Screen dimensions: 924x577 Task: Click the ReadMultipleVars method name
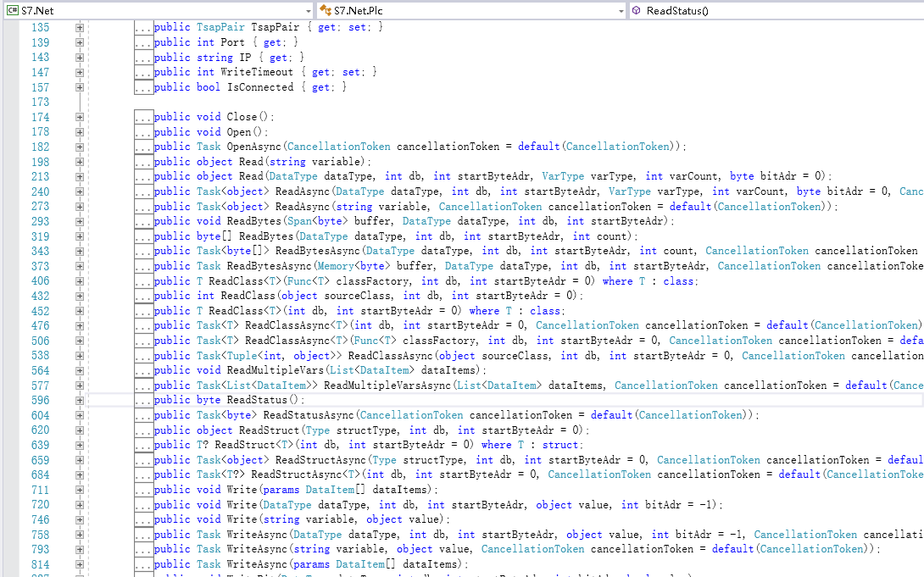coord(276,370)
